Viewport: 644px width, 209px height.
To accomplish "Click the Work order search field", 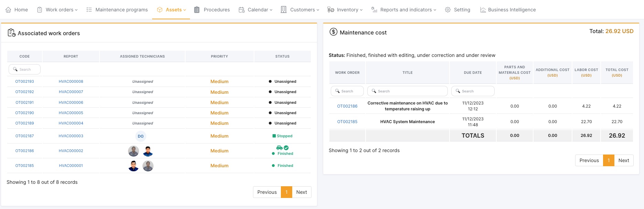I will [347, 91].
